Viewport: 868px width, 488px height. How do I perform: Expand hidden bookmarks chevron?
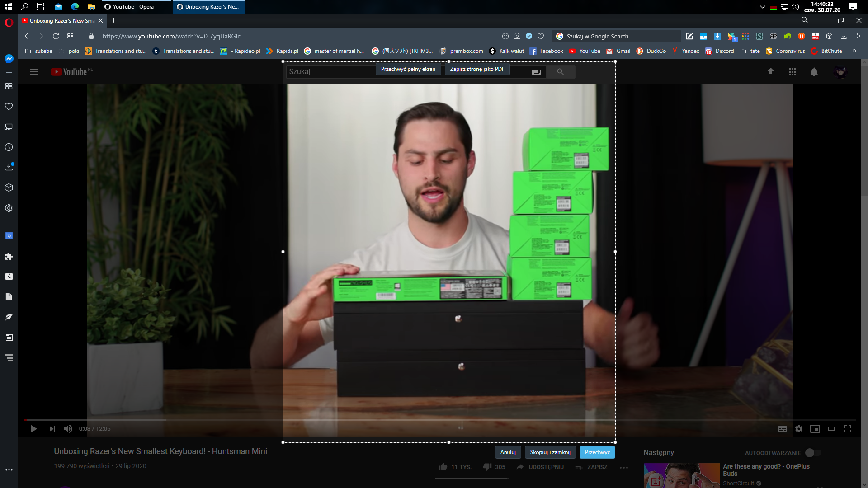854,51
